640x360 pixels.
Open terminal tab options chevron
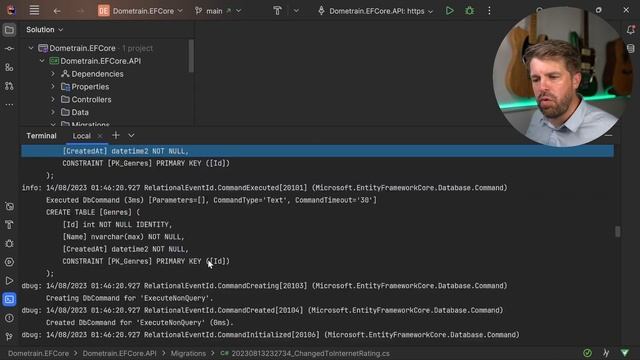(131, 136)
